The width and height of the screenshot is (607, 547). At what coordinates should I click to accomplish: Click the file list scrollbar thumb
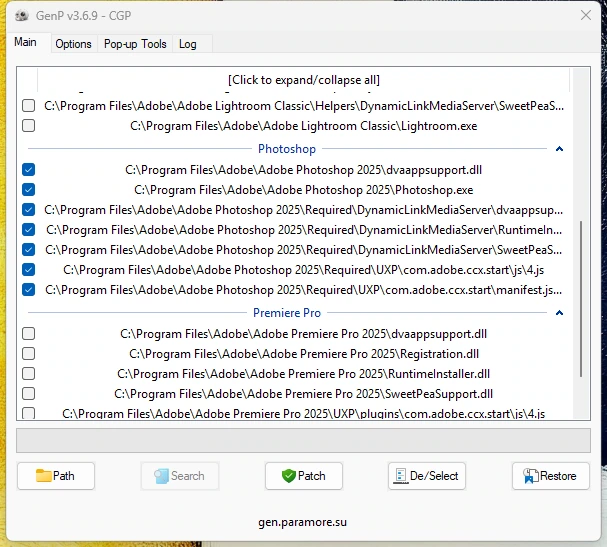point(581,299)
